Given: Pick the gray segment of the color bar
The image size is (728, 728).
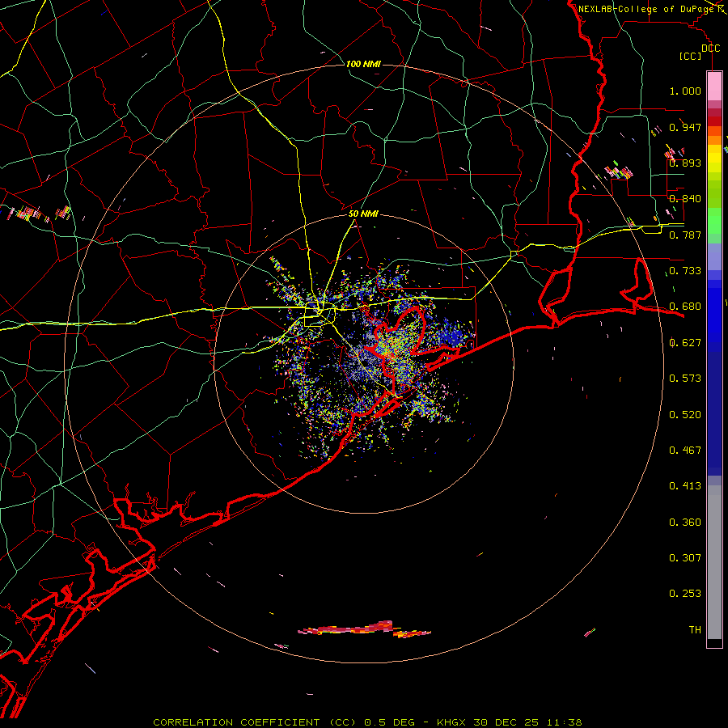Looking at the screenshot, I should [714, 562].
